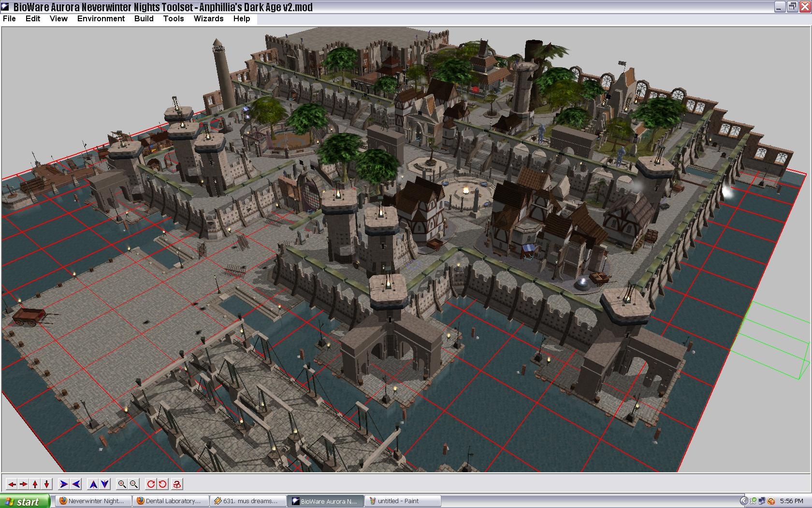Viewport: 812px width, 508px height.
Task: Click the red clockwise rotate icon
Action: 151,484
